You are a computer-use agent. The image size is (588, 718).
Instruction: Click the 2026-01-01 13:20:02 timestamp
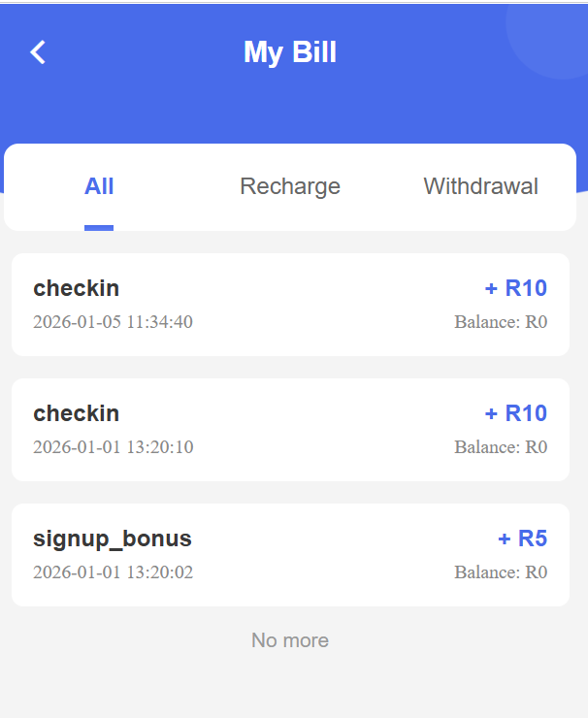point(113,572)
